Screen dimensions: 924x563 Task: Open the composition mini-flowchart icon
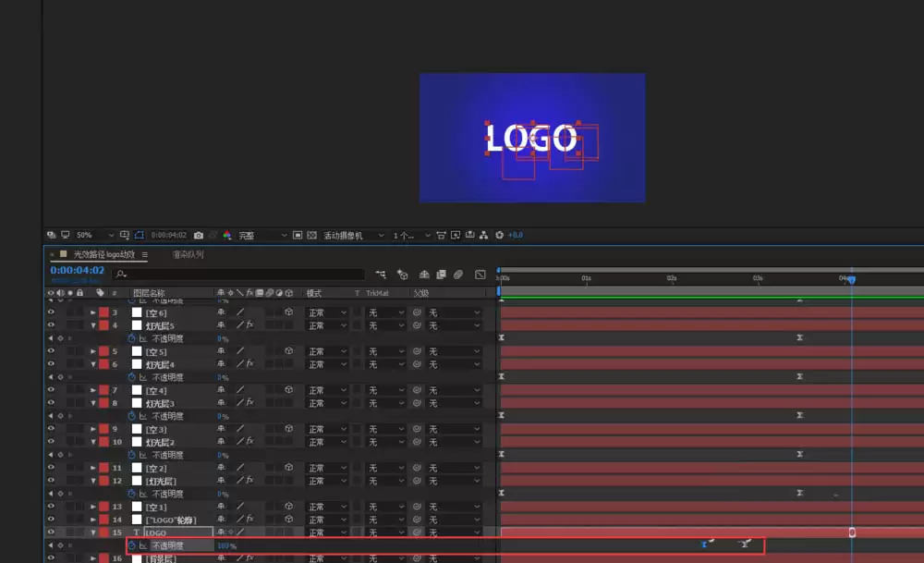381,275
